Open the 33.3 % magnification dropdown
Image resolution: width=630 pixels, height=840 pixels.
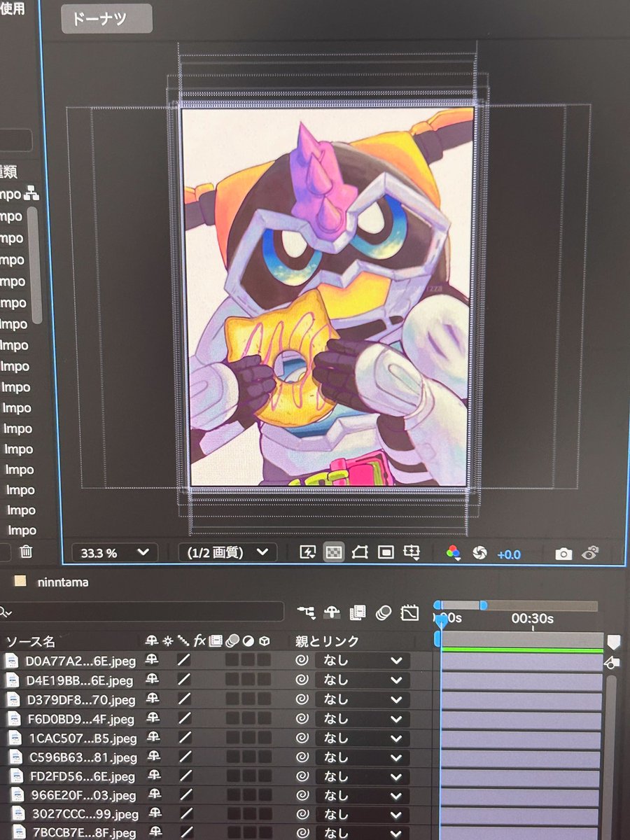tap(114, 552)
